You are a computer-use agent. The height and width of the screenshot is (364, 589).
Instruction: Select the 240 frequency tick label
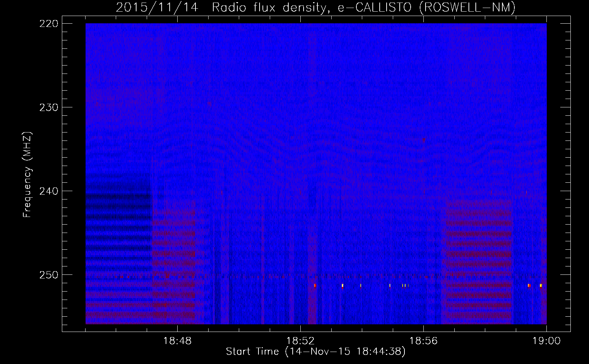click(48, 191)
